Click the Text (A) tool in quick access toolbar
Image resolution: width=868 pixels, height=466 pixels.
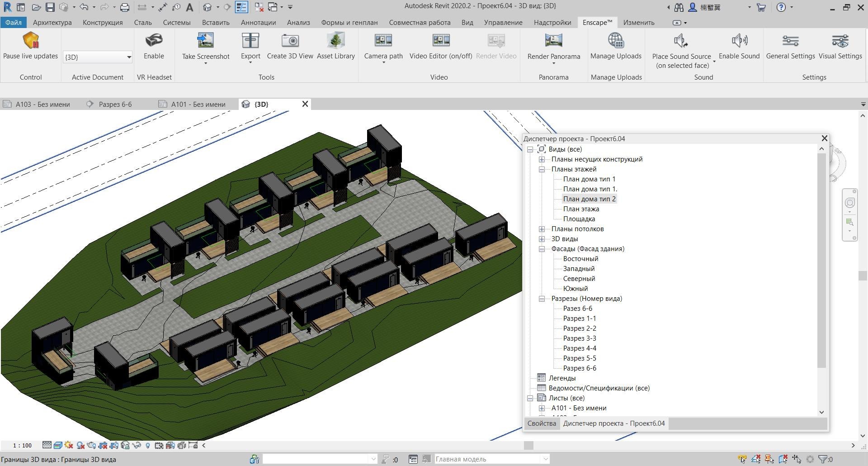(190, 7)
